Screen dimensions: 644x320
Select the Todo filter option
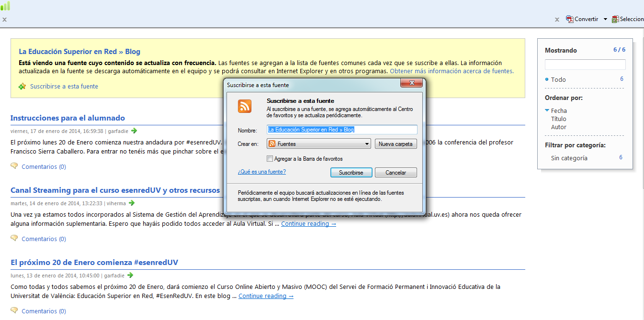point(558,78)
